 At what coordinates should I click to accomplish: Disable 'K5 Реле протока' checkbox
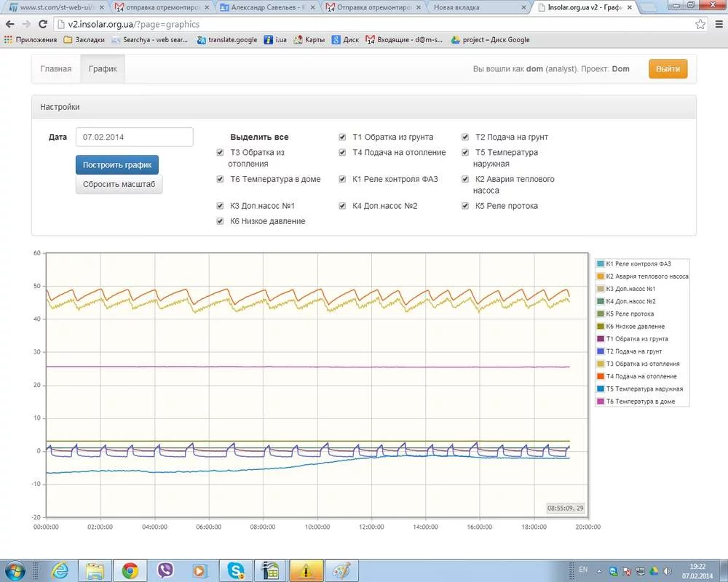coord(464,206)
